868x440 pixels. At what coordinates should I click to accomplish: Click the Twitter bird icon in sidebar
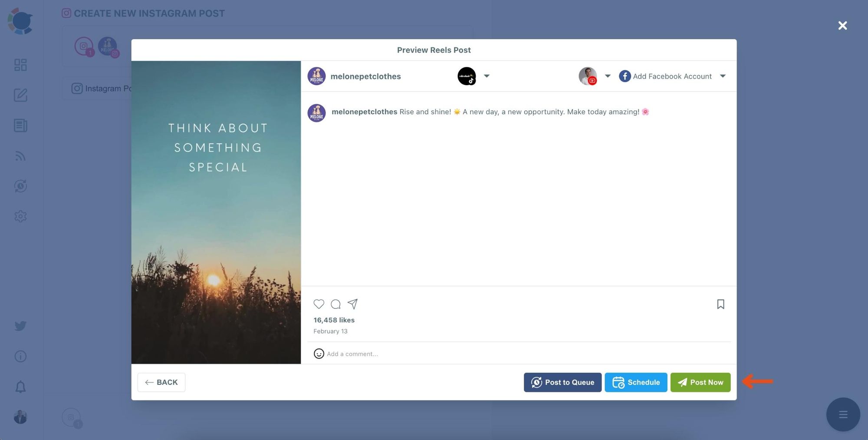pos(20,326)
